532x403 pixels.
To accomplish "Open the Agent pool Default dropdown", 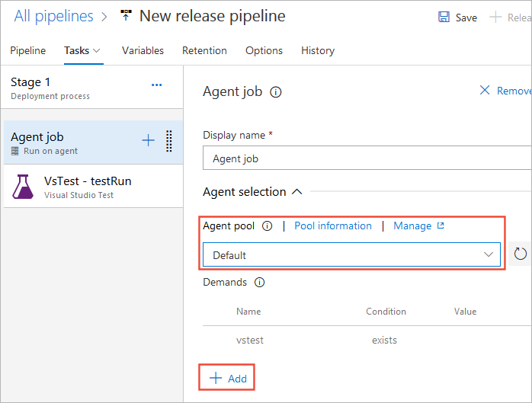I will [351, 255].
